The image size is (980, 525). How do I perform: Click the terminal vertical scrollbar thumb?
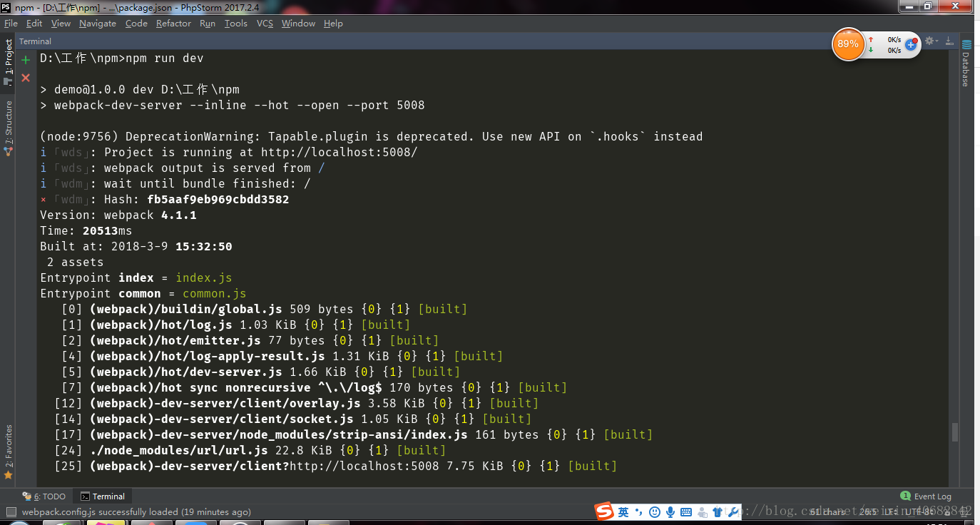(x=954, y=432)
